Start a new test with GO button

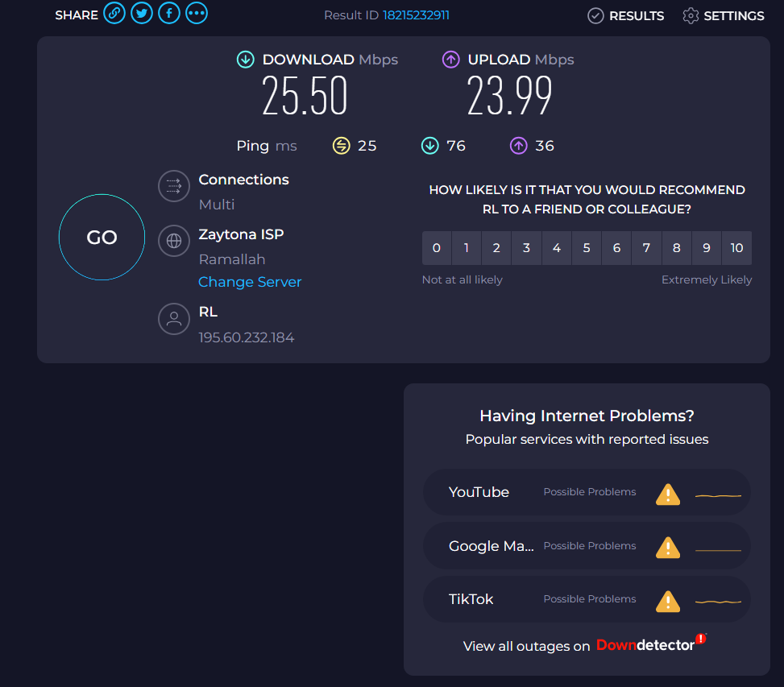[102, 237]
